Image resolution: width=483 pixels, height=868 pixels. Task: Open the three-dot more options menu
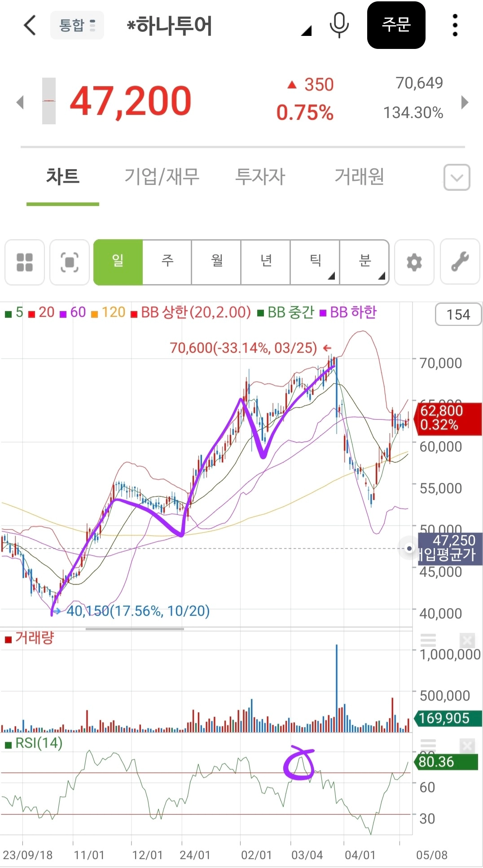[x=455, y=25]
